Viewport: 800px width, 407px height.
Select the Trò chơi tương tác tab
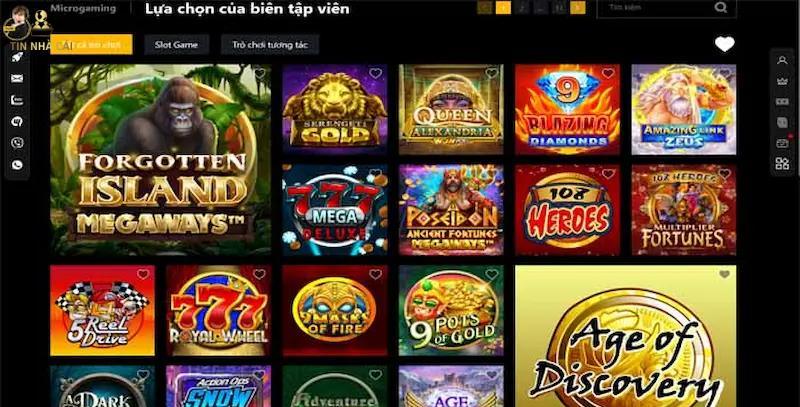pos(270,44)
